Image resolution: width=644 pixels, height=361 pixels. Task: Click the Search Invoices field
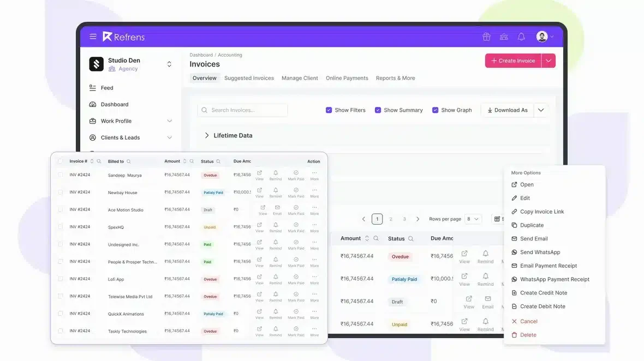[x=242, y=110]
